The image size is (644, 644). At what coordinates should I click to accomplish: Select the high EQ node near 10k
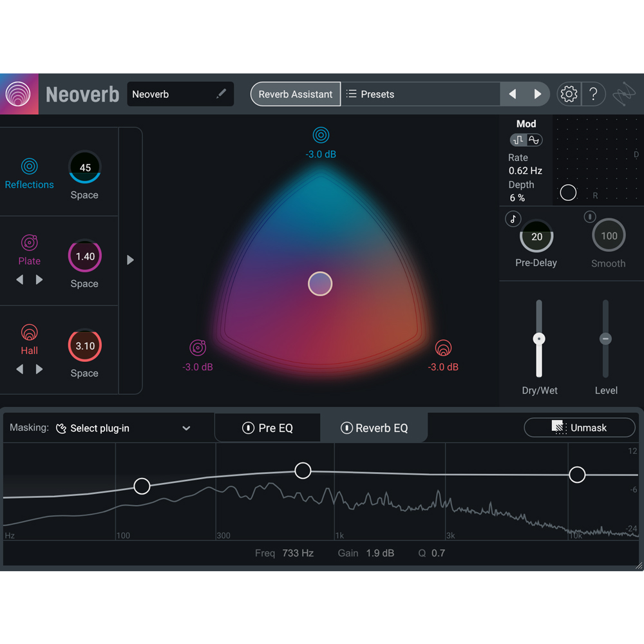[577, 475]
